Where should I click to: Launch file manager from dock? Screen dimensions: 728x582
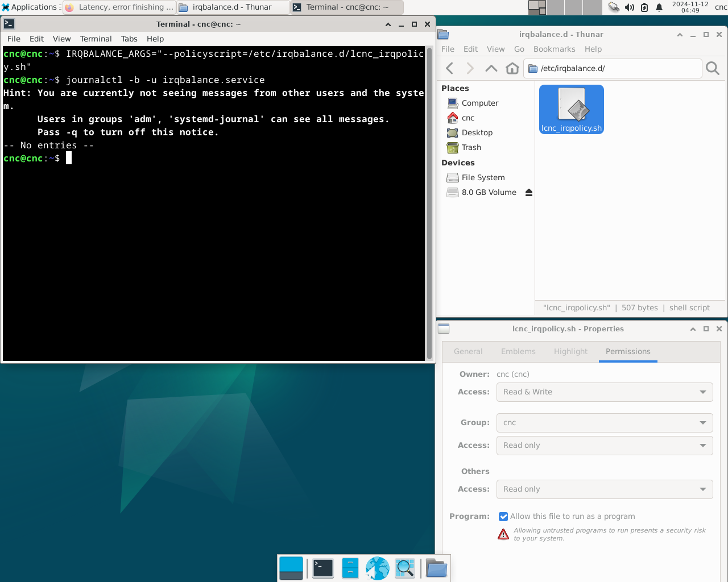[350, 568]
